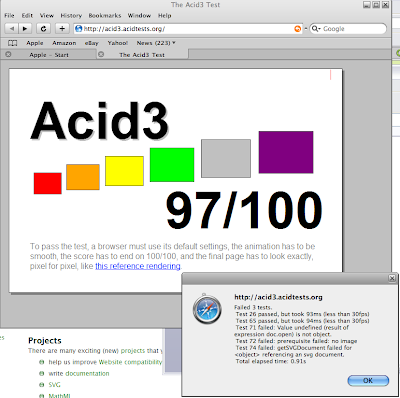Image resolution: width=400 pixels, height=398 pixels.
Task: Open the View menu
Action: [47, 16]
